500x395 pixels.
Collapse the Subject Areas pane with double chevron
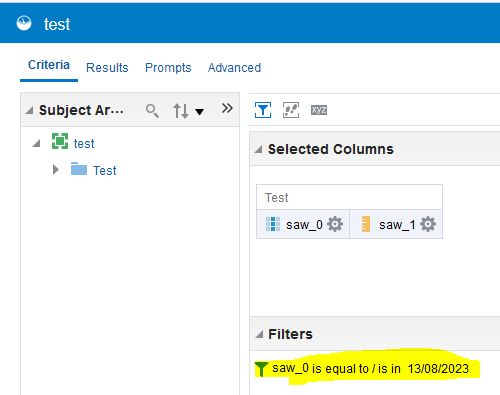[x=227, y=108]
